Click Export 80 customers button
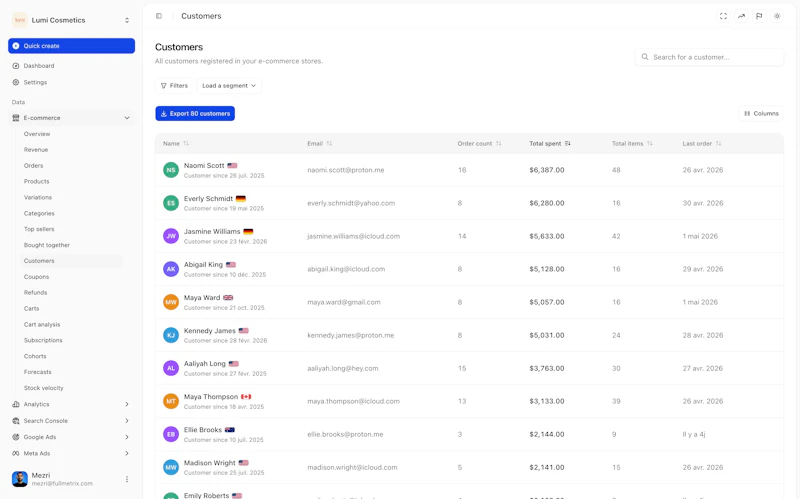 coord(195,114)
